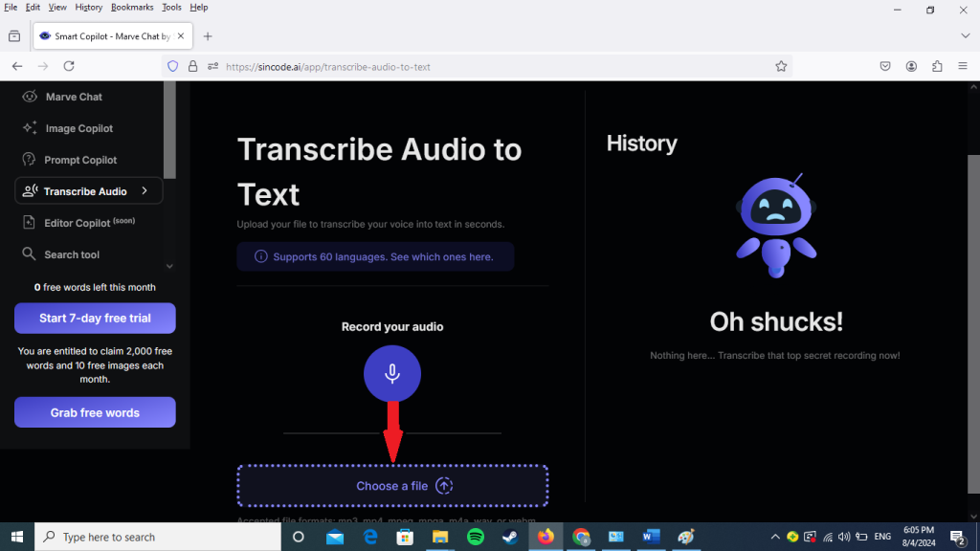This screenshot has width=980, height=551.
Task: Open Steam from taskbar
Action: (510, 537)
